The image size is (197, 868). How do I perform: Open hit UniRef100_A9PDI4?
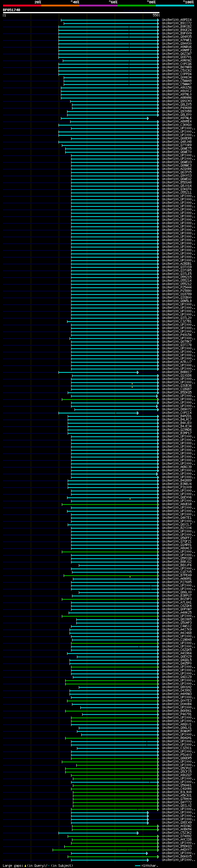click(x=176, y=20)
